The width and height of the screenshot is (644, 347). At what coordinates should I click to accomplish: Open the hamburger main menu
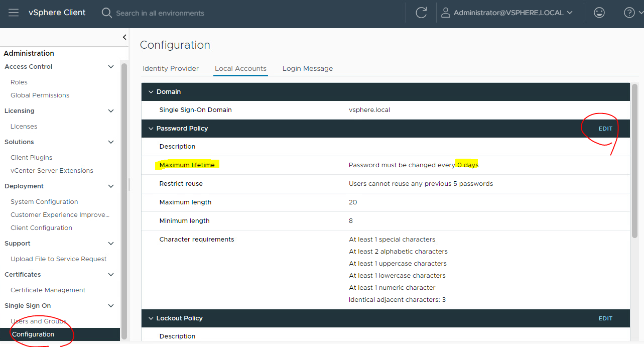[x=14, y=13]
